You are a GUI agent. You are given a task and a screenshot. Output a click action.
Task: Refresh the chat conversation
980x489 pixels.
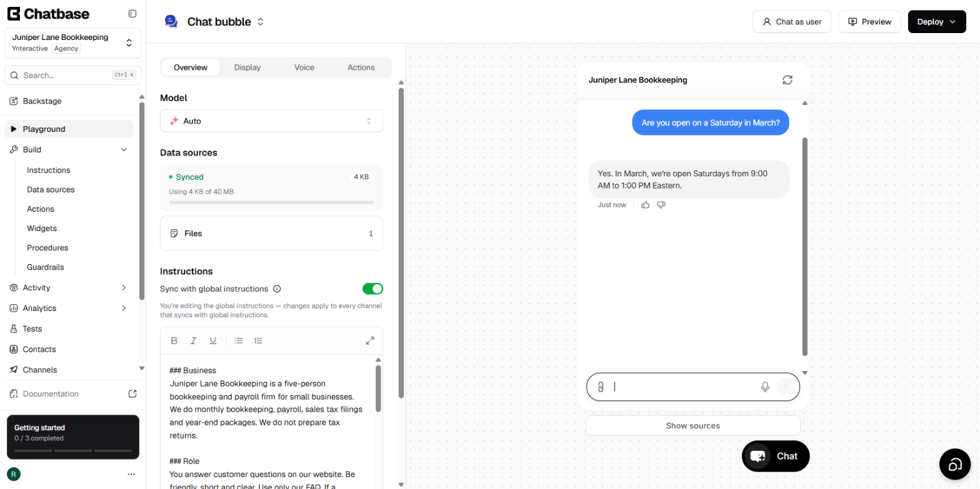tap(787, 80)
